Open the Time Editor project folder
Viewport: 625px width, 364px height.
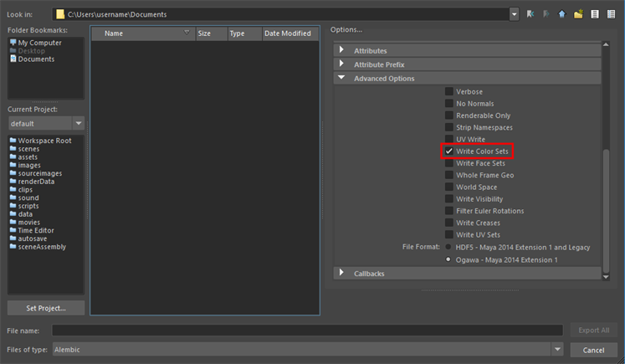[32, 230]
